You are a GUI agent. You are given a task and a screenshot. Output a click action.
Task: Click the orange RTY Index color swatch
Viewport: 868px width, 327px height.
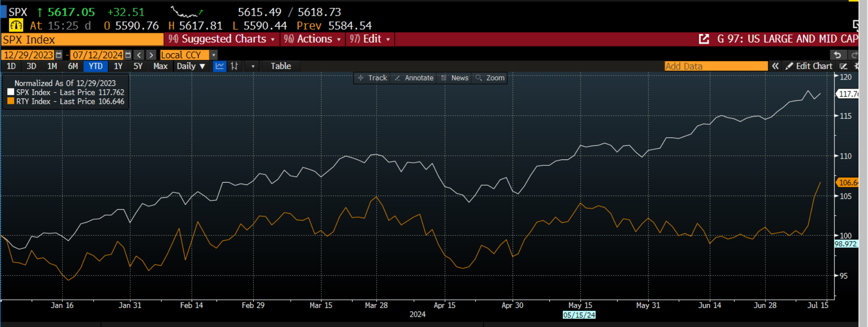(x=10, y=102)
